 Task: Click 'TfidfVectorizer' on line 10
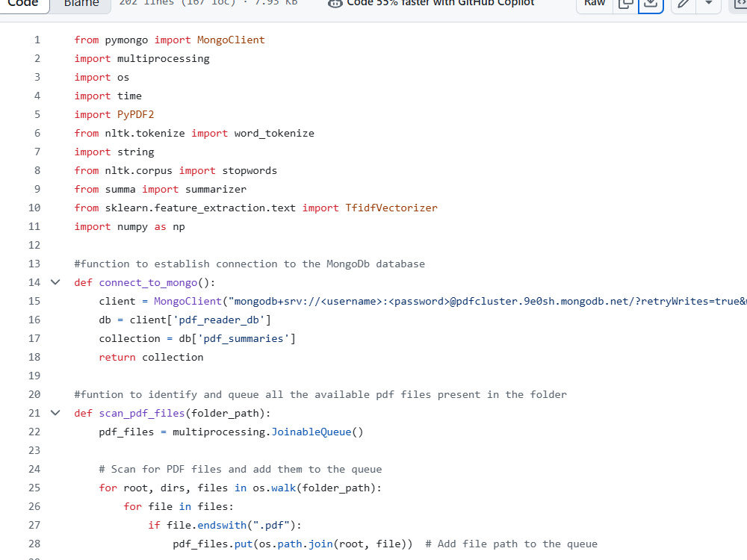click(x=391, y=208)
